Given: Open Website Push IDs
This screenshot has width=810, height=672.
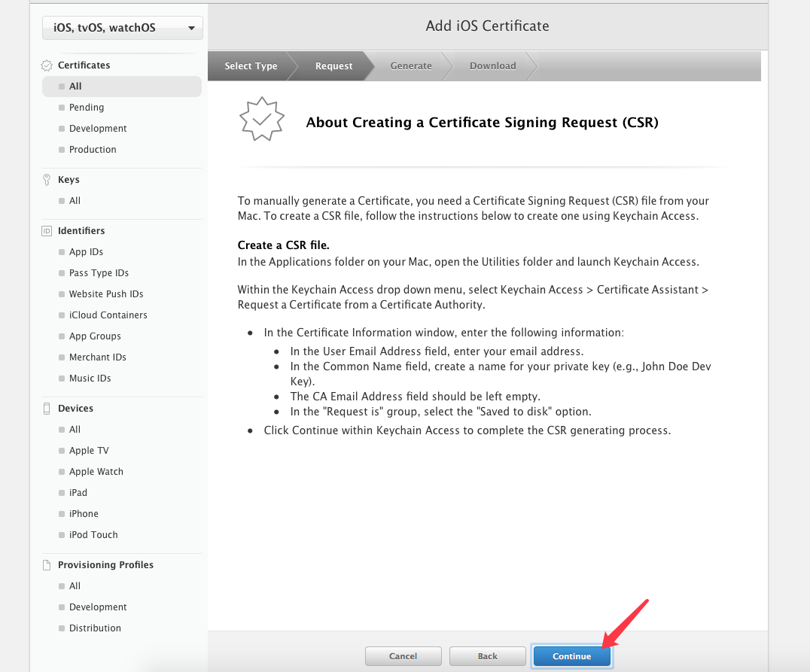Looking at the screenshot, I should click(106, 294).
